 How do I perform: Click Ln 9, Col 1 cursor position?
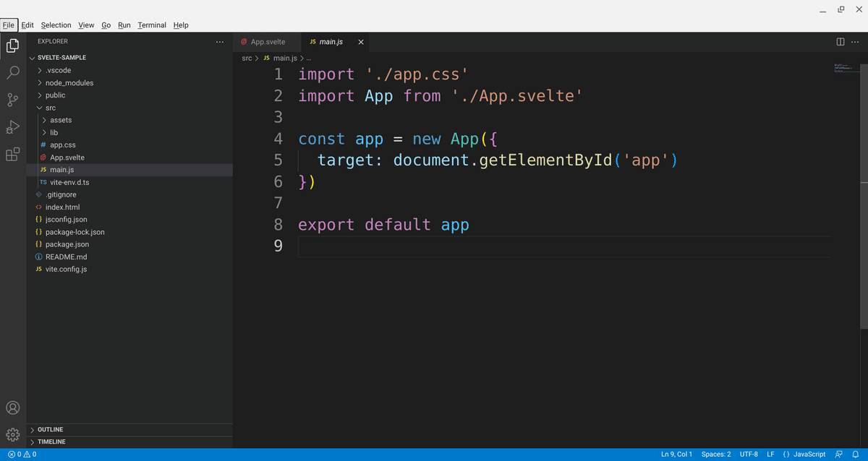(x=676, y=454)
